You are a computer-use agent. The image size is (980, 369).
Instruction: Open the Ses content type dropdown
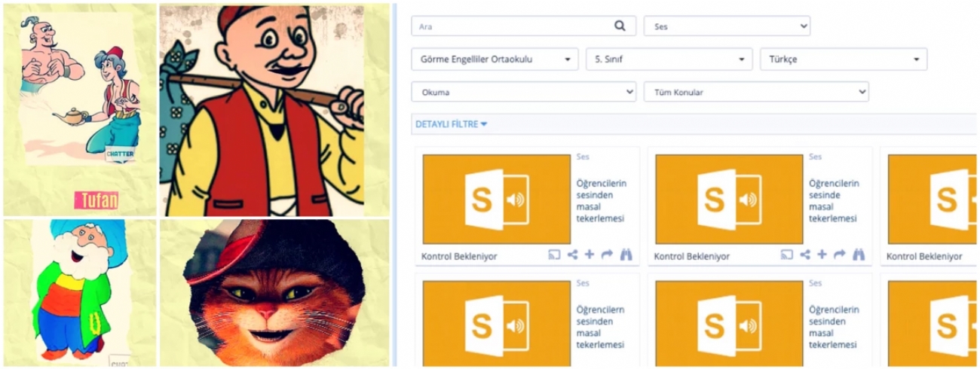coord(727,26)
